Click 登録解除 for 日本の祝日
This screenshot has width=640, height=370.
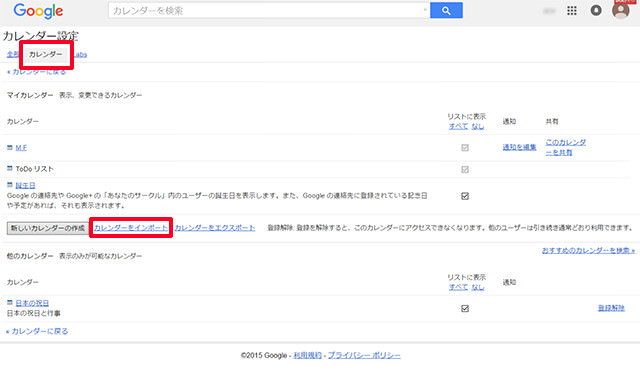[611, 308]
